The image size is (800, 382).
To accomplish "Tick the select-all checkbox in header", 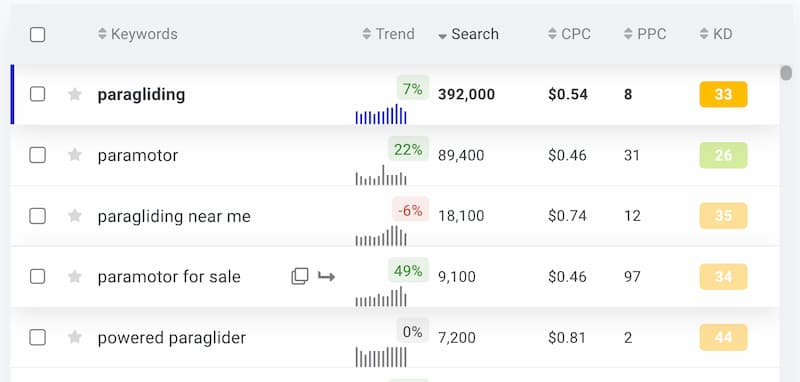I will (37, 35).
